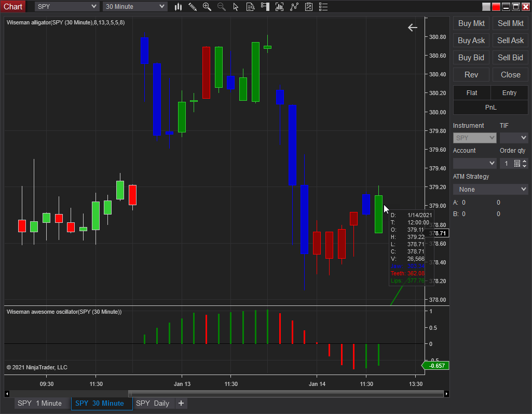Click the 380.80 price axis label
The width and height of the screenshot is (532, 414).
pyautogui.click(x=438, y=37)
